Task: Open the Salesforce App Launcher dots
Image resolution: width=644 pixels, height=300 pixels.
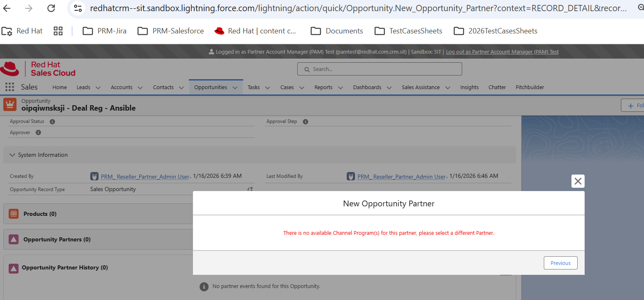Action: 9,87
